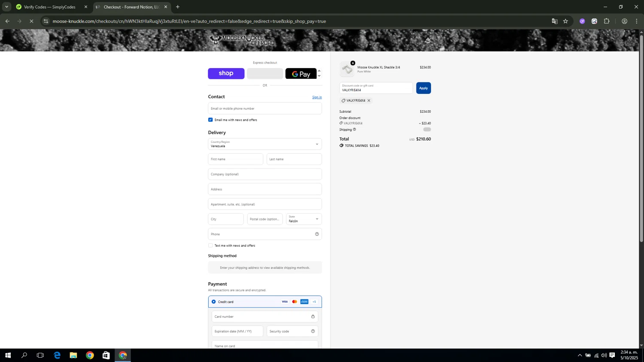Select the Credit card payment option
Image resolution: width=644 pixels, height=362 pixels.
(x=213, y=302)
